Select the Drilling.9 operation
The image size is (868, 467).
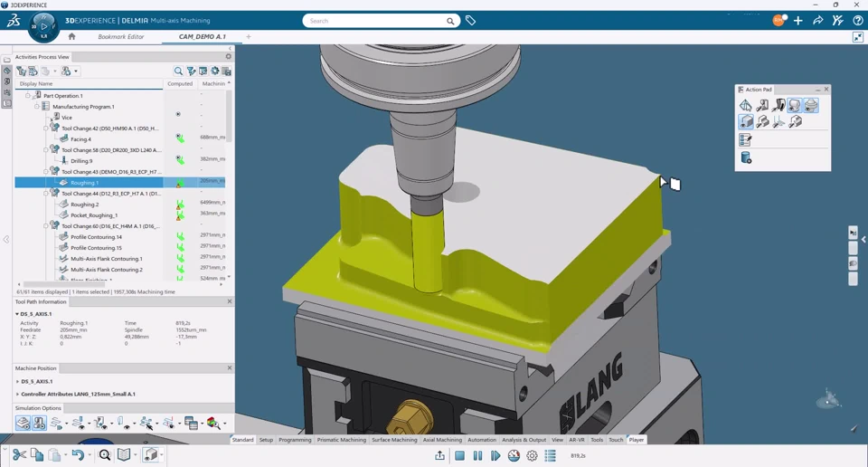[x=81, y=161]
